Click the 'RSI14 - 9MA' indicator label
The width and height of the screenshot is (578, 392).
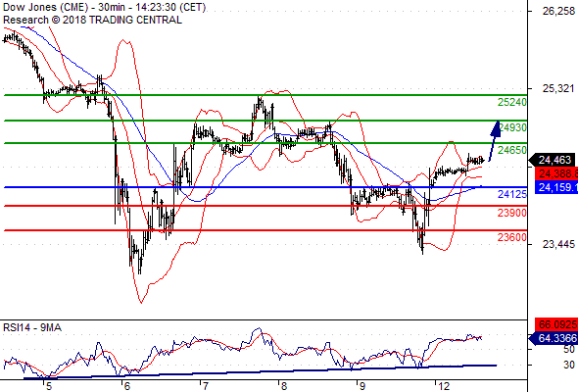coord(32,327)
